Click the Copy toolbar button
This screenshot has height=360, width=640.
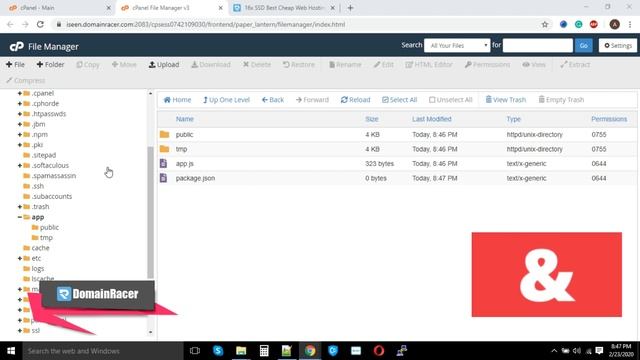click(88, 64)
